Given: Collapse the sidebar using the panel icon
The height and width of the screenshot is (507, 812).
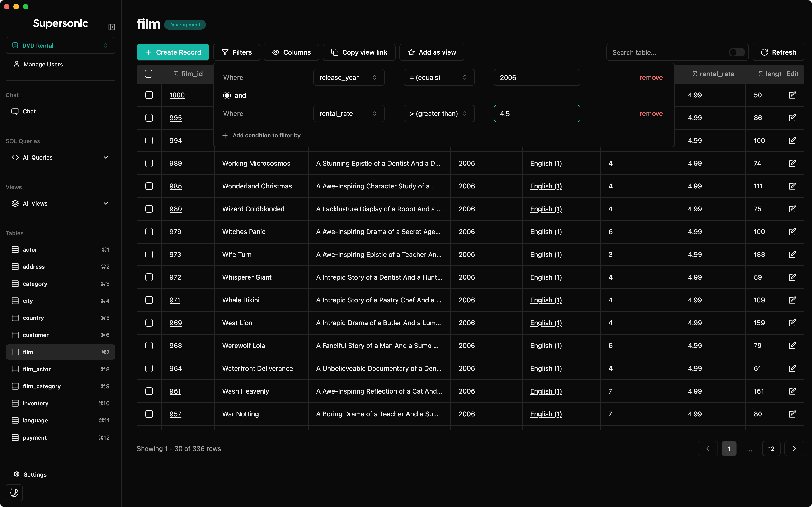Looking at the screenshot, I should tap(112, 27).
